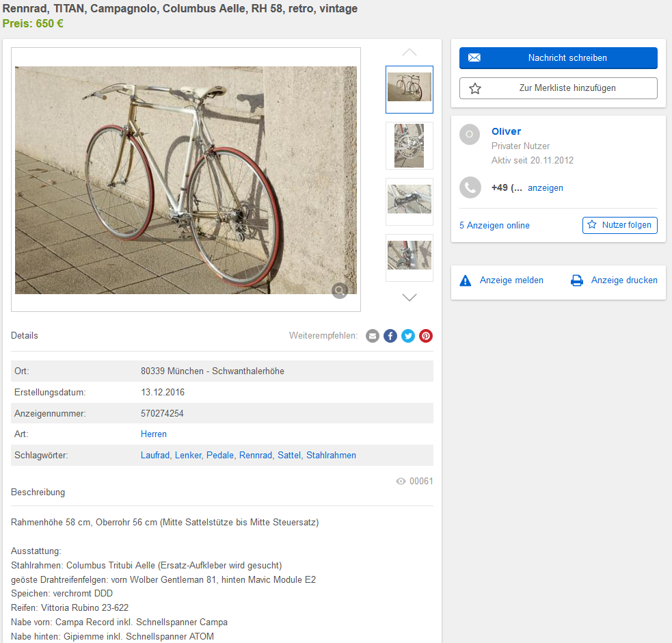672x643 pixels.
Task: Share listing via email icon
Action: coord(373,336)
